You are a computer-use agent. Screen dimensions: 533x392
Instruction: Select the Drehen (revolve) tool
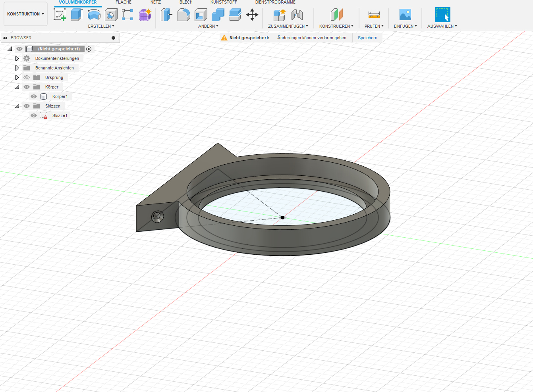pos(93,14)
